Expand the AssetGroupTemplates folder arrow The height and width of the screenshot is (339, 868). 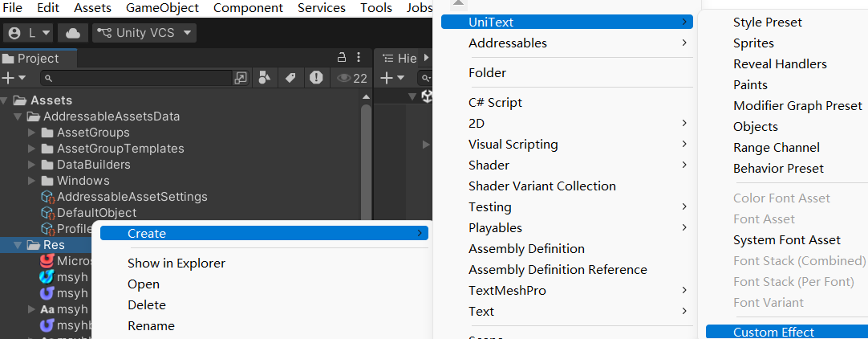[x=32, y=149]
